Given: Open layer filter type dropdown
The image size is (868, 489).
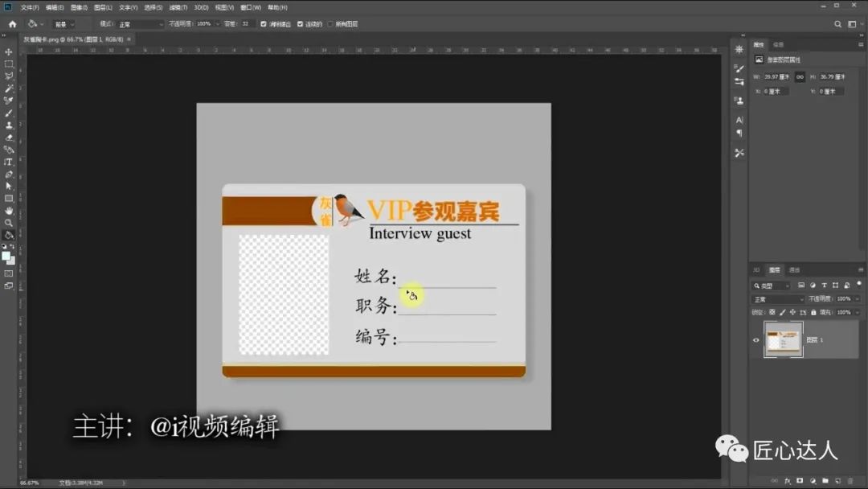Looking at the screenshot, I should 771,286.
